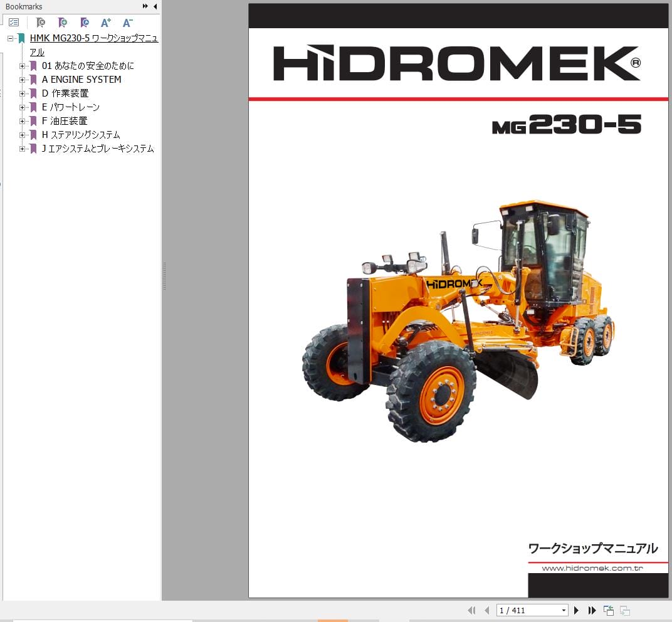672x622 pixels.
Task: Click the motor grader image on the cover
Action: [459, 320]
